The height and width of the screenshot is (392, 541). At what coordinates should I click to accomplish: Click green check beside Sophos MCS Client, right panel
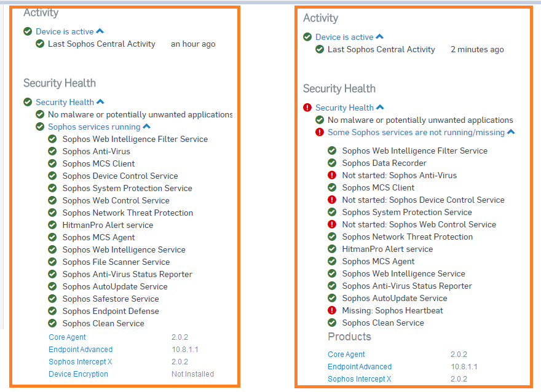tap(332, 187)
